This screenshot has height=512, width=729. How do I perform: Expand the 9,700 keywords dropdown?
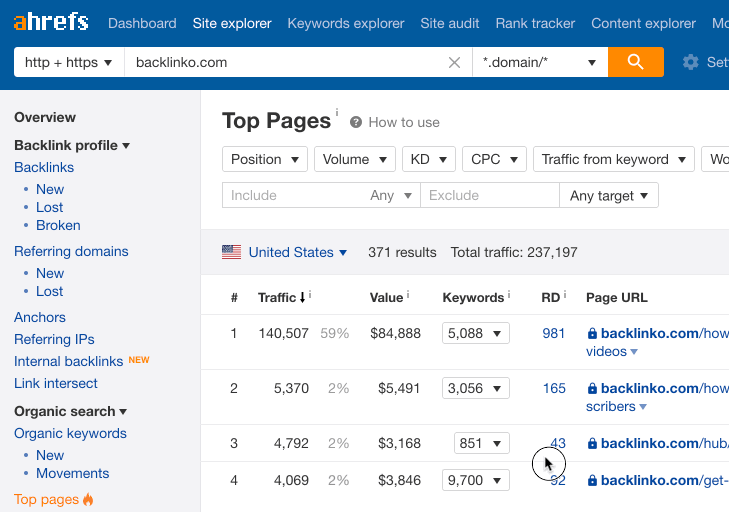[x=476, y=480]
